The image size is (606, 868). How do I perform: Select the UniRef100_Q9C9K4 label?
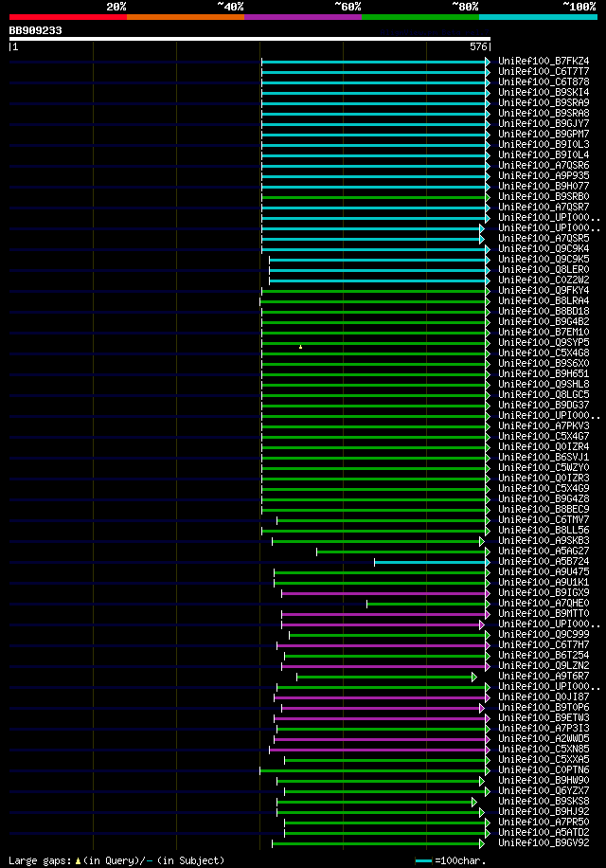(544, 248)
